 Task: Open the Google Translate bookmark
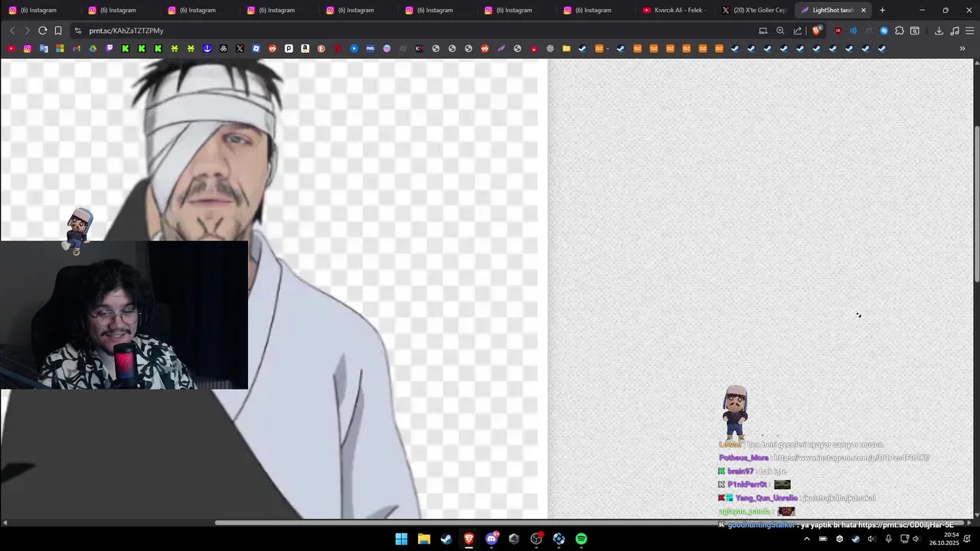44,48
